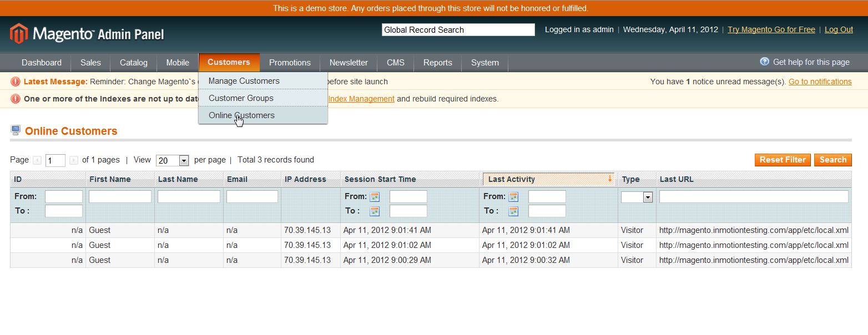
Task: Open the Reports menu
Action: pyautogui.click(x=438, y=63)
